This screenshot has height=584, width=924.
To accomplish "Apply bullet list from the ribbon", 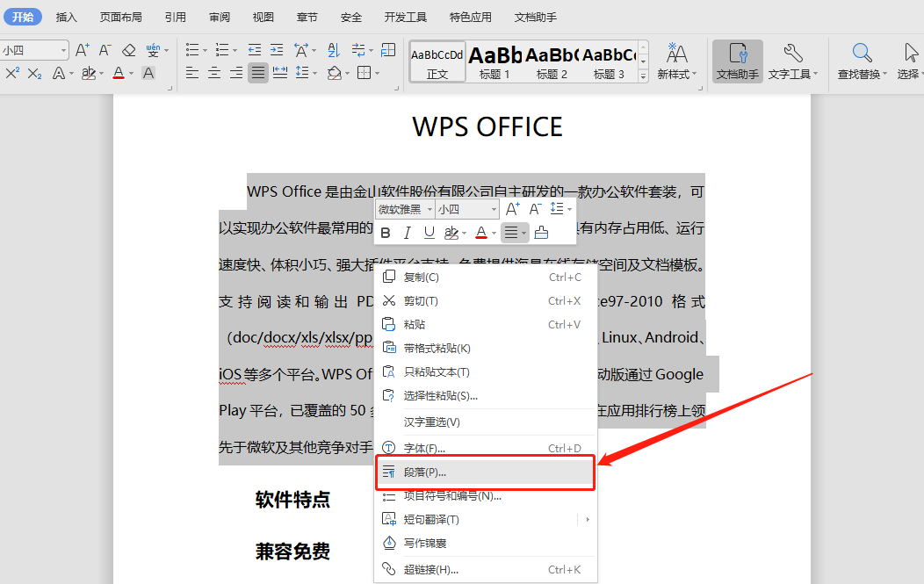I will tap(192, 50).
